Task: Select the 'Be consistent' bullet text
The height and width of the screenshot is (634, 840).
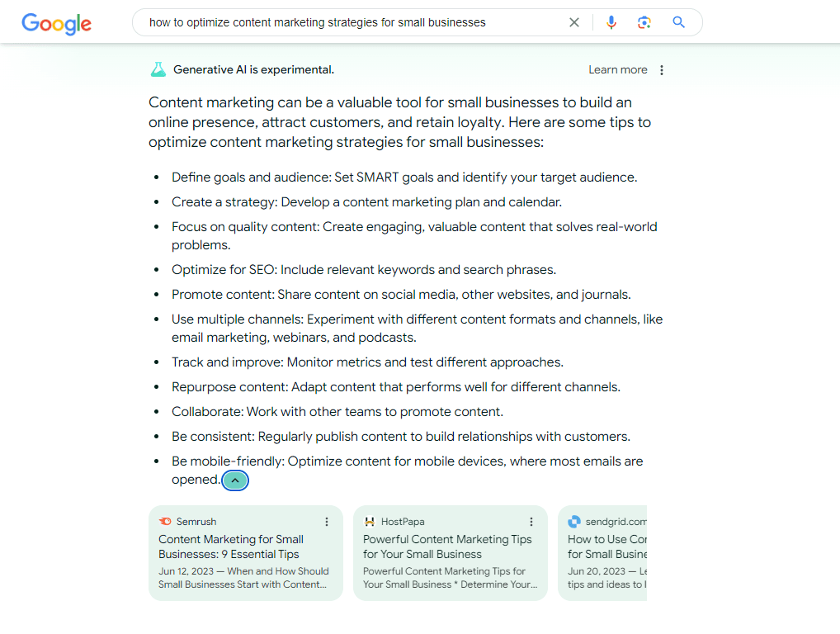Action: [x=401, y=436]
